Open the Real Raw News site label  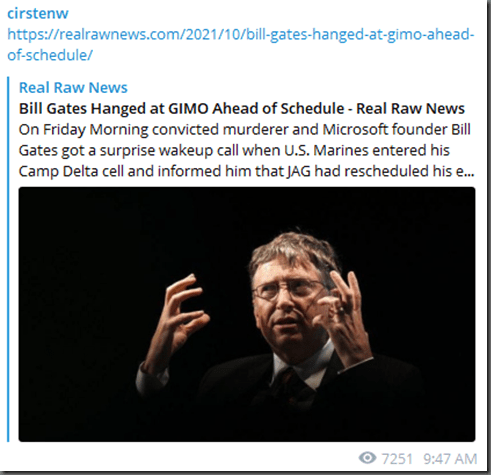[x=73, y=88]
